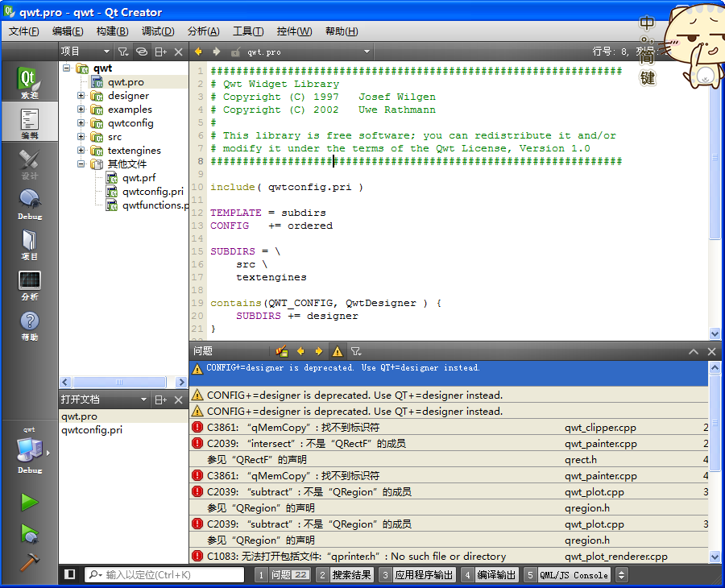Expand the designer folder in tree
This screenshot has height=588, width=725.
click(x=81, y=96)
